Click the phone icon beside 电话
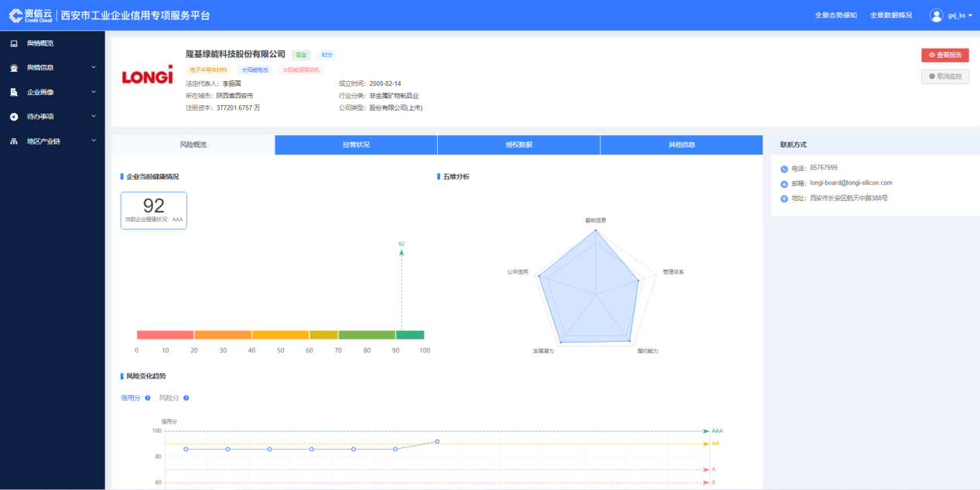The height and width of the screenshot is (490, 980). (784, 168)
